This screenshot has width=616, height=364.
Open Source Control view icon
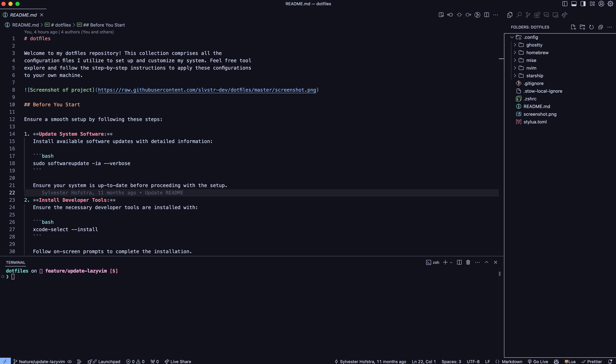pyautogui.click(x=528, y=15)
